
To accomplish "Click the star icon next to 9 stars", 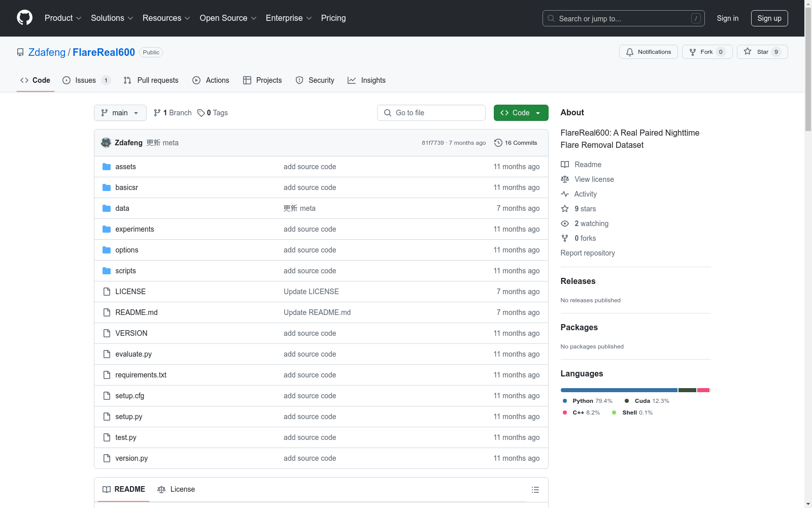I will pyautogui.click(x=565, y=209).
